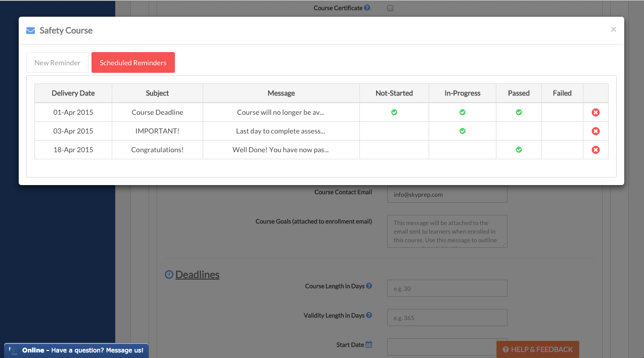Click the Course Length in Days help icon
This screenshot has width=644, height=358.
[369, 286]
